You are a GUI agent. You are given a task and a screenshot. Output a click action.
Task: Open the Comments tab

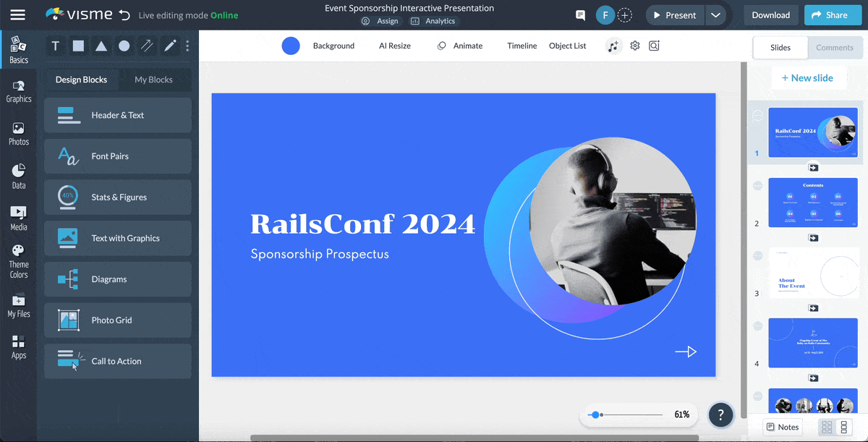(x=835, y=48)
